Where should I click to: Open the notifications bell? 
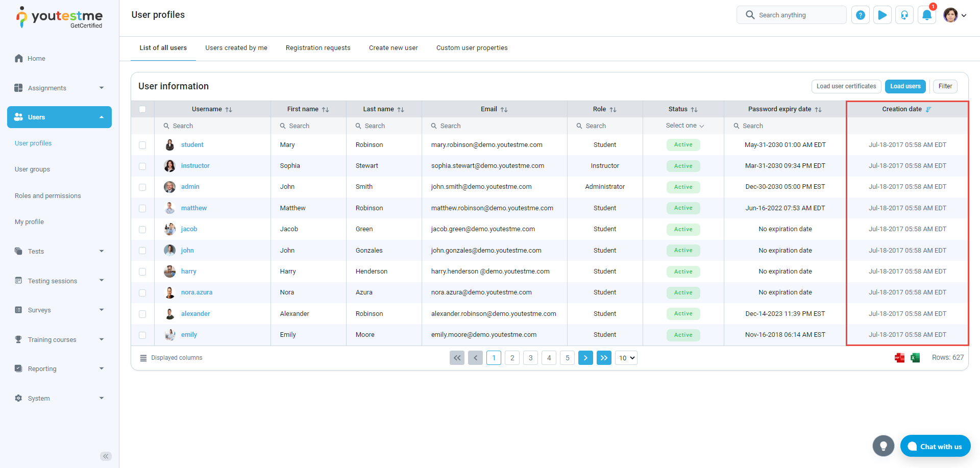coord(926,15)
